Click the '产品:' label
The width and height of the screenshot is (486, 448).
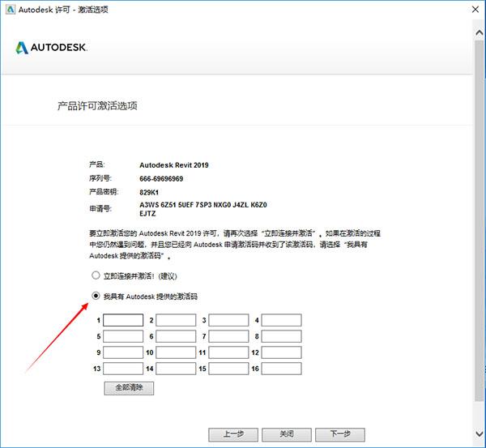[97, 164]
